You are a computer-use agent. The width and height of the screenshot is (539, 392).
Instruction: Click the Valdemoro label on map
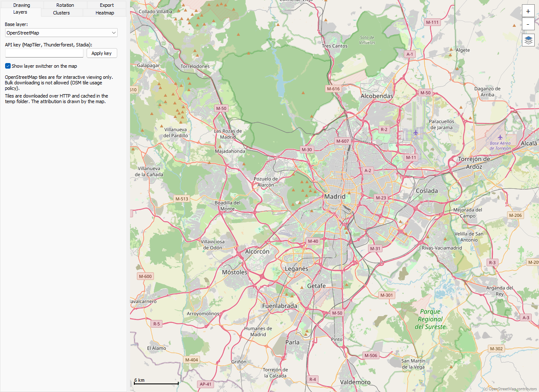pyautogui.click(x=356, y=382)
